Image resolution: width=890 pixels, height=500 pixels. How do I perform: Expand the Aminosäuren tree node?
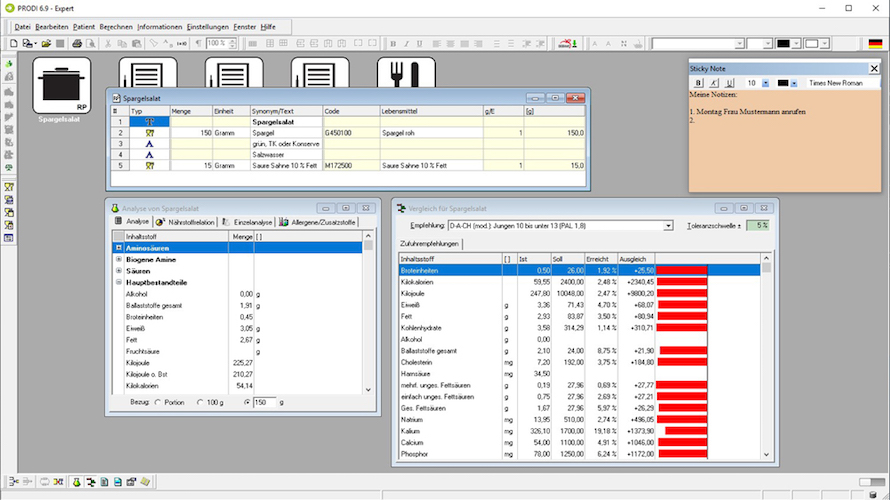click(x=119, y=247)
